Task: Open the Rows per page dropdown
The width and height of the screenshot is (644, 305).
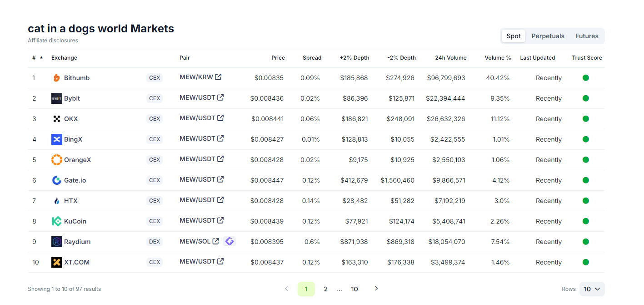Action: pyautogui.click(x=592, y=289)
